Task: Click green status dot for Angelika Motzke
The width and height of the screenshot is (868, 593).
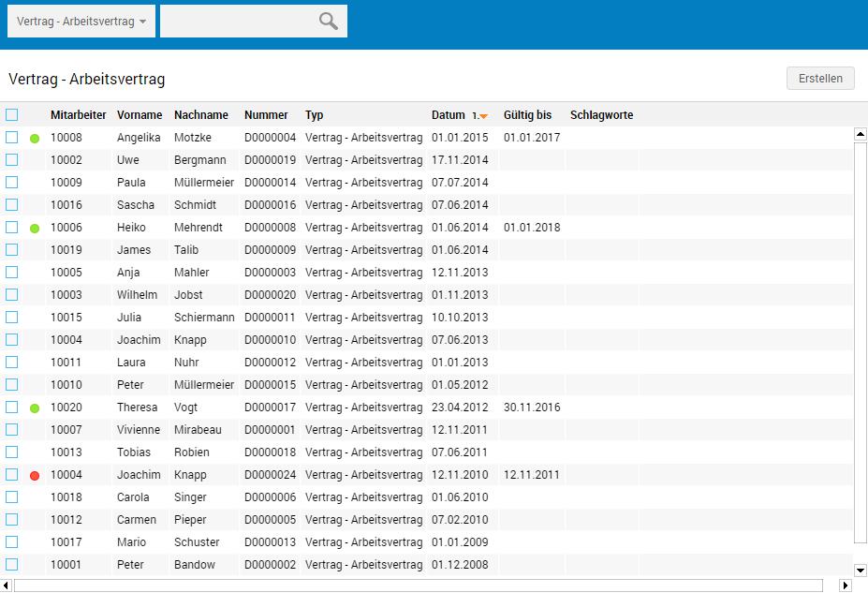Action: 35,139
